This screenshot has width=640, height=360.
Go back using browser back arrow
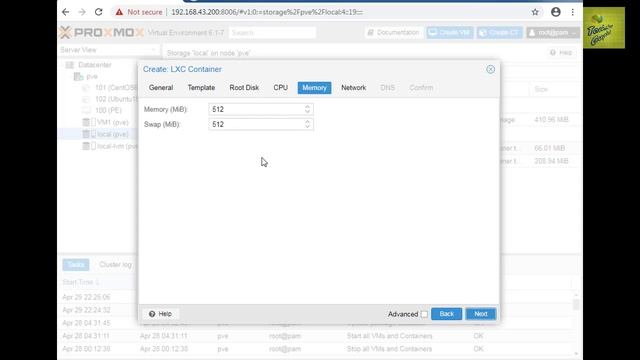65,12
